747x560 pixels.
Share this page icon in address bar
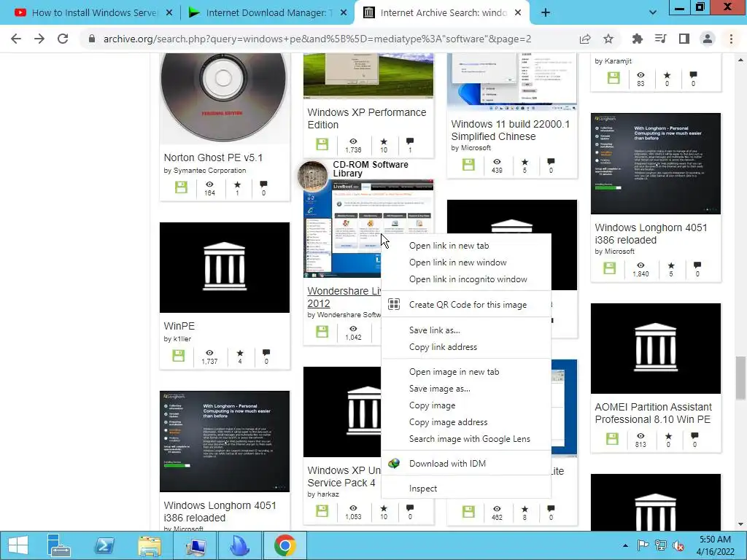point(585,39)
